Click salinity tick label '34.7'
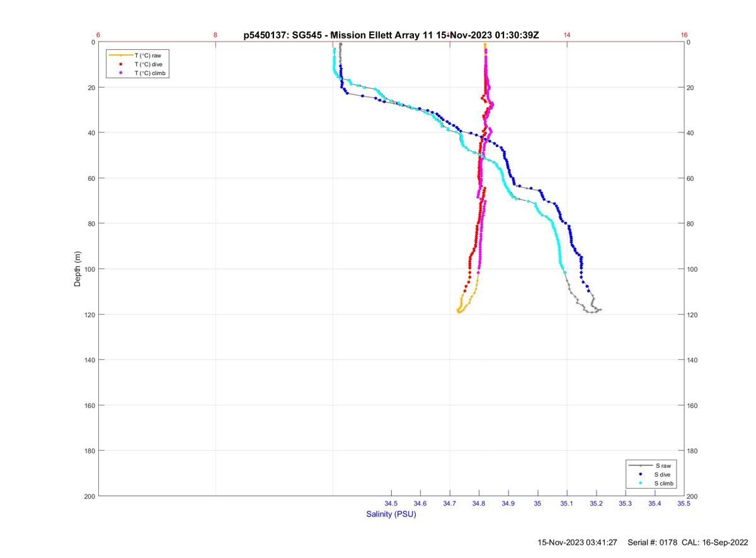 coord(450,503)
